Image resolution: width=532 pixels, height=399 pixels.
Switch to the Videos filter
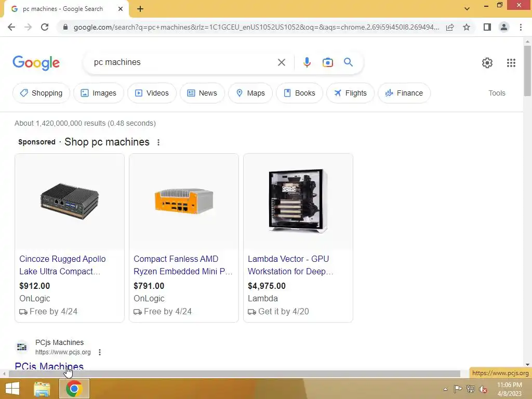(152, 93)
